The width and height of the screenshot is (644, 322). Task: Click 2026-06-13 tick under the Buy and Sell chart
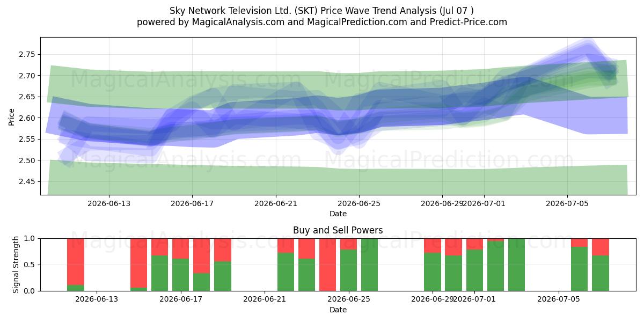point(97,300)
